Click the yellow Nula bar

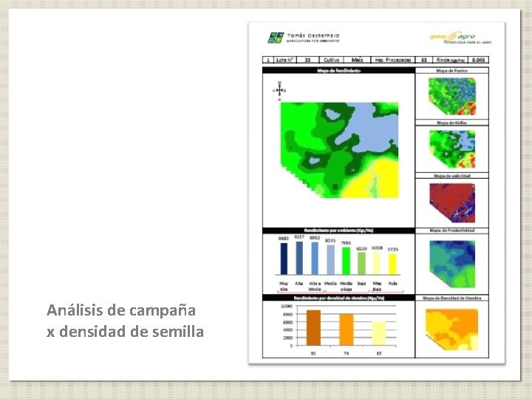coord(392,264)
